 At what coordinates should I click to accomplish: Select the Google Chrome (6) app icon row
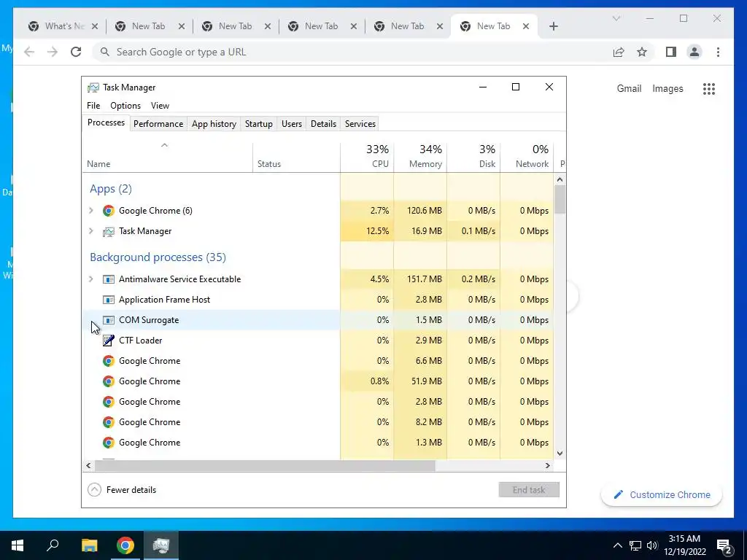109,211
